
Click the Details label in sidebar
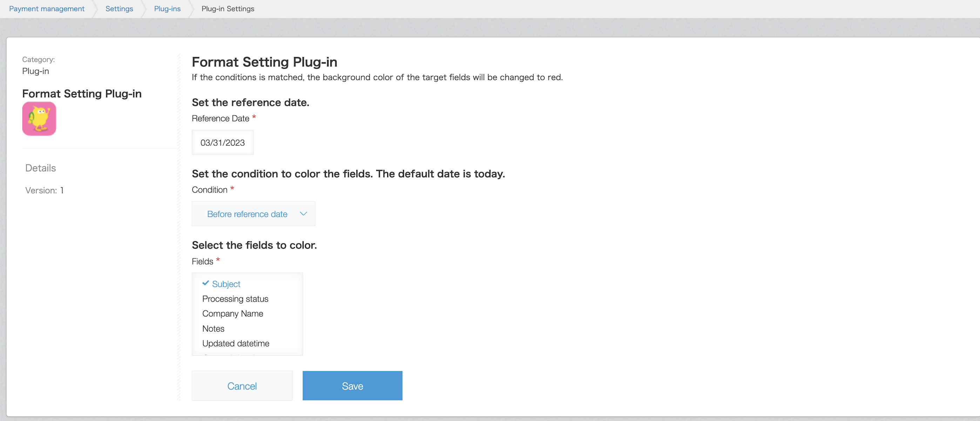click(40, 168)
